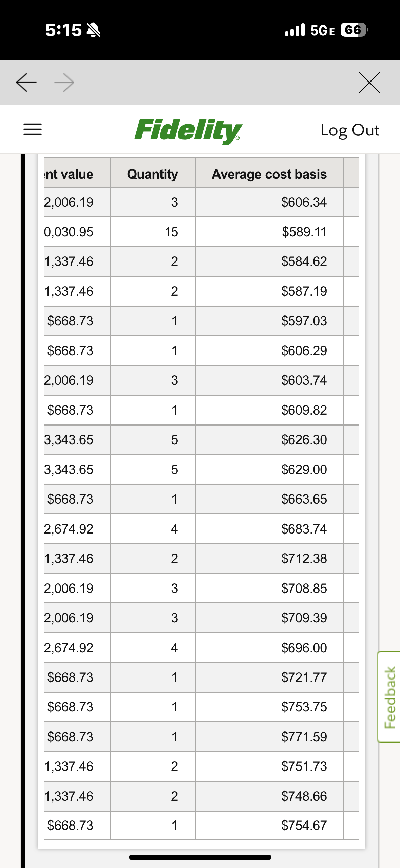
Task: Tap the Quantity column header
Action: pos(152,174)
